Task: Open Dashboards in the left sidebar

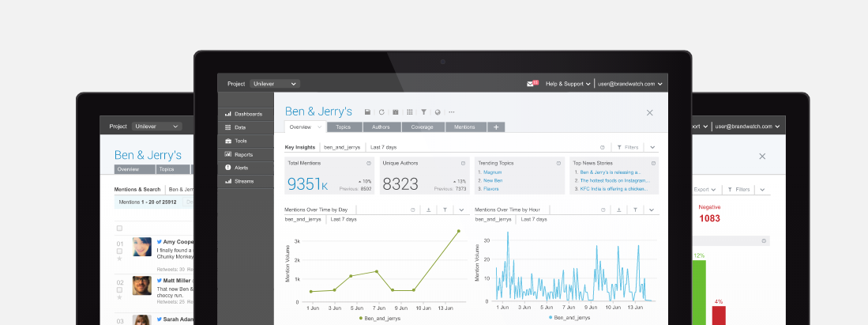Action: (x=245, y=114)
